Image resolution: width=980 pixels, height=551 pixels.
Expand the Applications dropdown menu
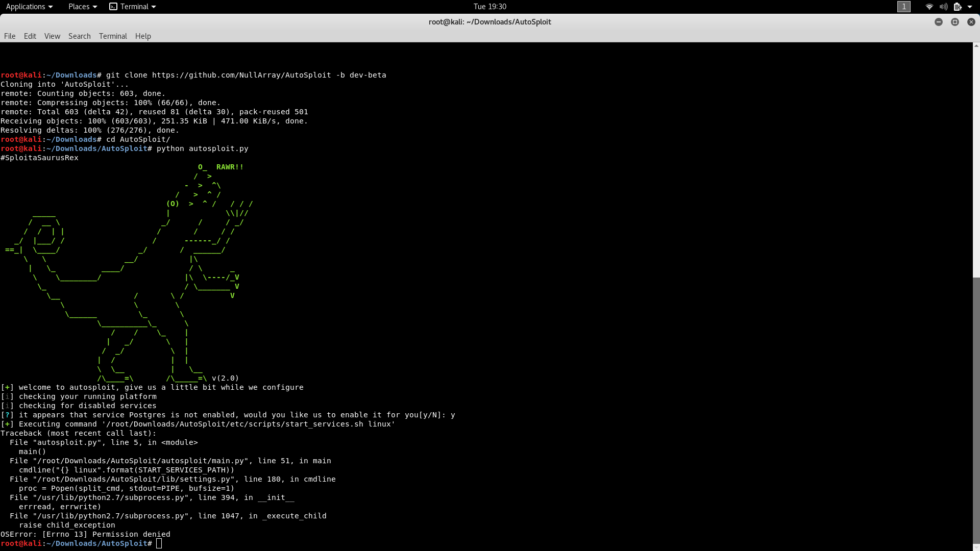point(29,7)
